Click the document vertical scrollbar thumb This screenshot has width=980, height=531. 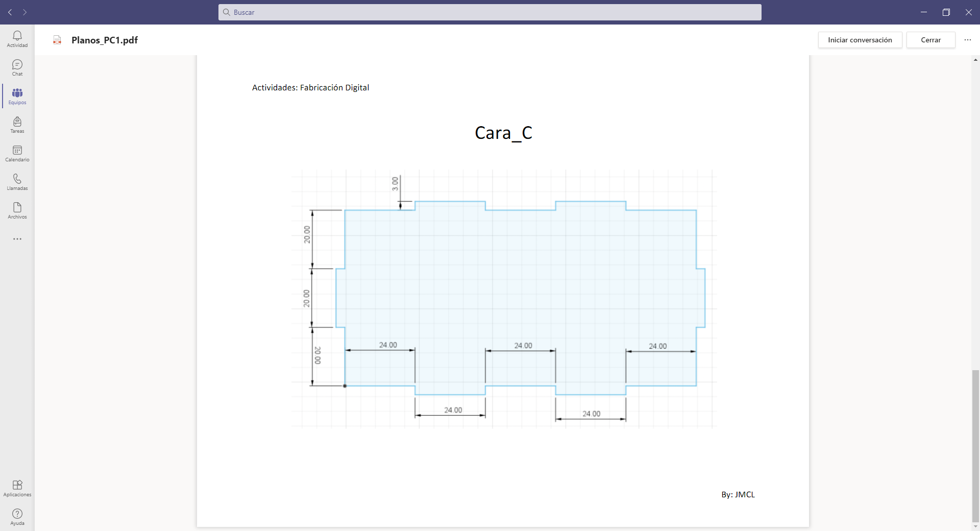pos(975,446)
